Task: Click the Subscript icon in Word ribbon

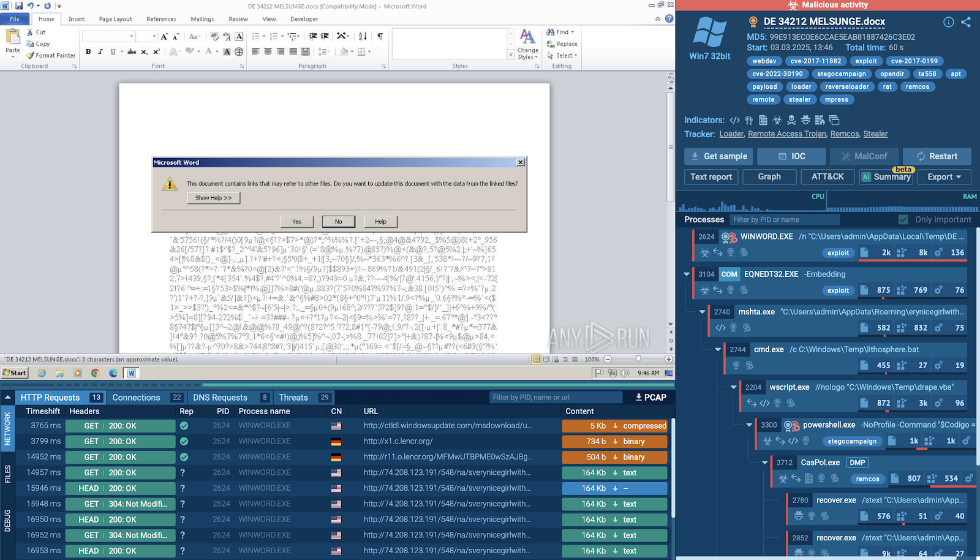Action: pyautogui.click(x=144, y=52)
